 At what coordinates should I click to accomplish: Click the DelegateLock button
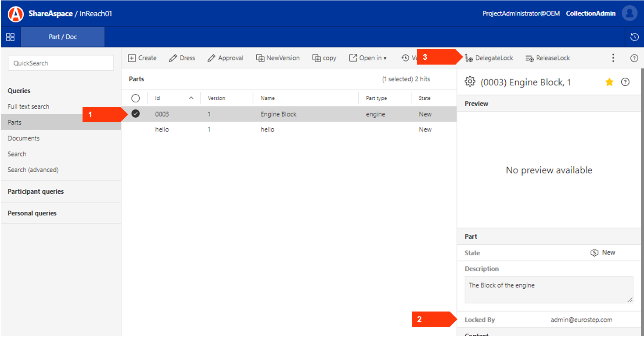489,58
